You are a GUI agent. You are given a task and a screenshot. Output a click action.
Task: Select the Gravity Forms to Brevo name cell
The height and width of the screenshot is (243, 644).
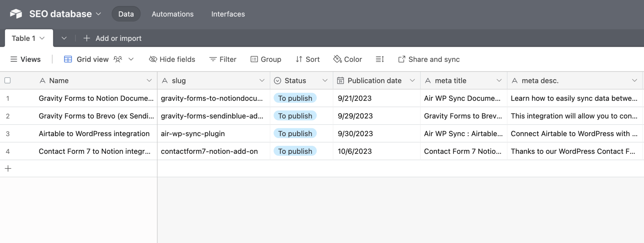point(96,116)
